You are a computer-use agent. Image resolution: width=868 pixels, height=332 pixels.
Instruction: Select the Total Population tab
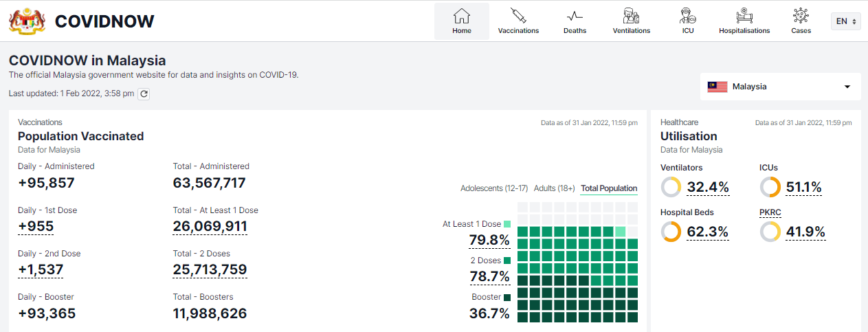point(609,188)
